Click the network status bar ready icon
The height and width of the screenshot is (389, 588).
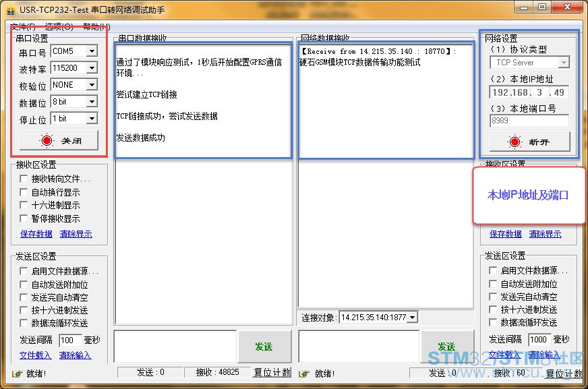tap(305, 373)
